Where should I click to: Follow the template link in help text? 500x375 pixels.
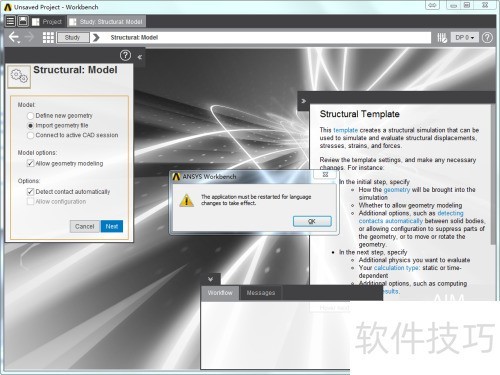click(x=345, y=130)
